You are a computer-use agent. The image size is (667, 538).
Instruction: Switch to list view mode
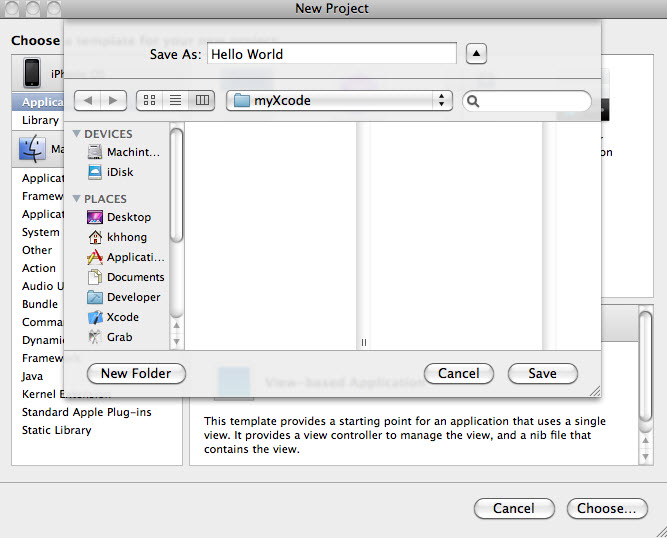pyautogui.click(x=175, y=100)
